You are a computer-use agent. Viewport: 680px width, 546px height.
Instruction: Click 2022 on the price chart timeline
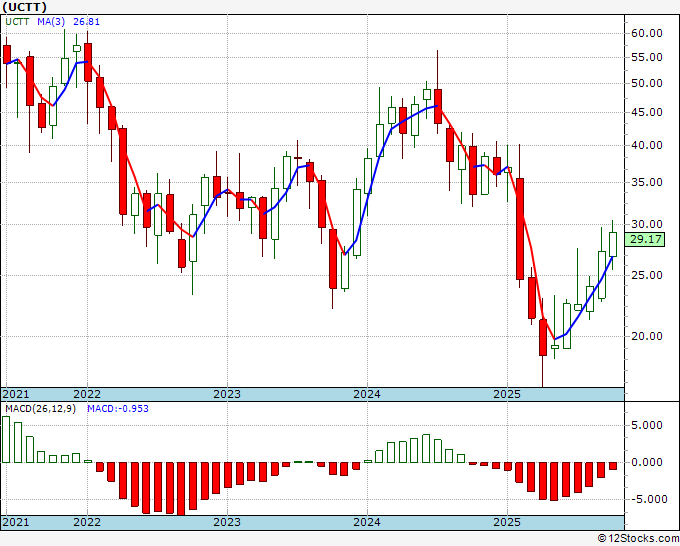(87, 394)
